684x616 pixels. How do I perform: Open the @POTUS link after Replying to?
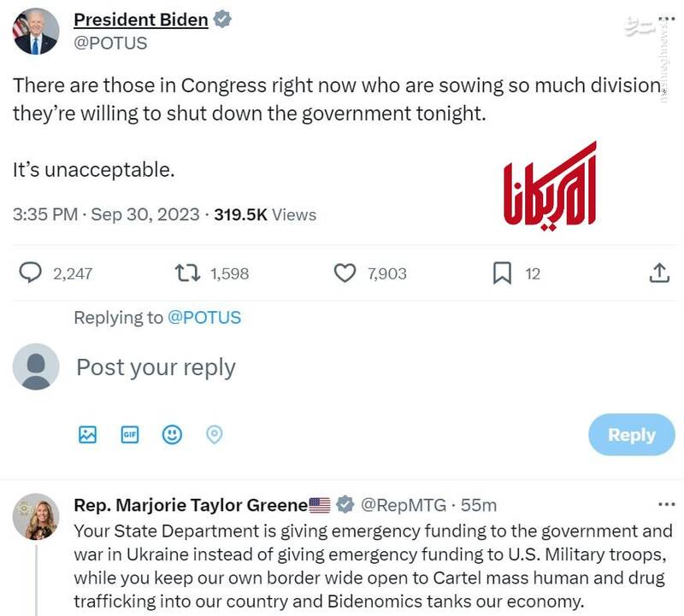coord(204,318)
